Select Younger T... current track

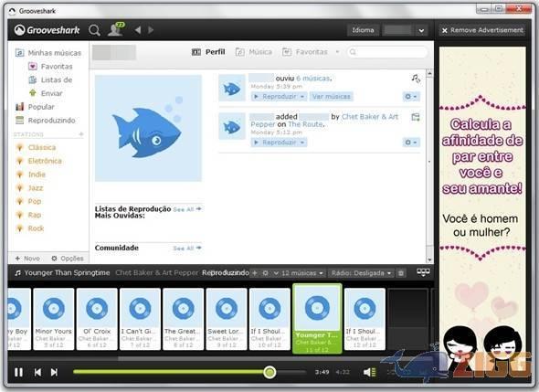tap(317, 319)
